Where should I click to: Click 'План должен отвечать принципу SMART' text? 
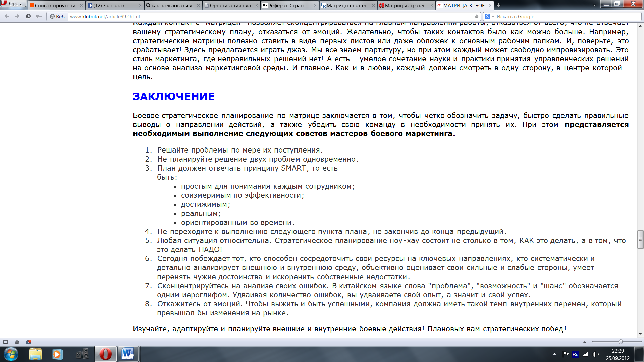pyautogui.click(x=232, y=168)
